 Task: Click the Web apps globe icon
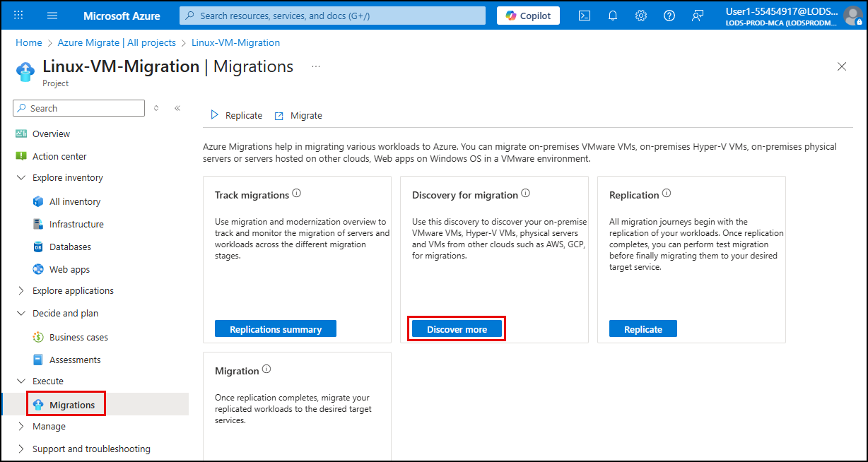38,269
